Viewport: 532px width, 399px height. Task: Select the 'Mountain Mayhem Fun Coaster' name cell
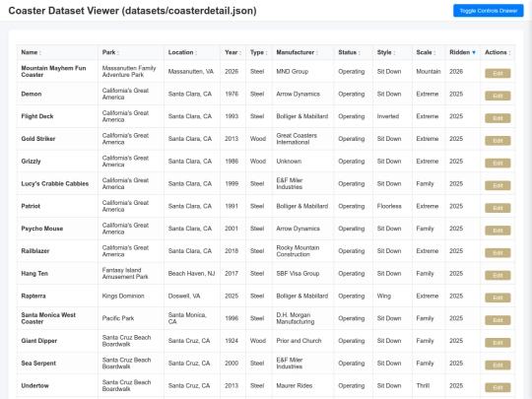pyautogui.click(x=57, y=71)
